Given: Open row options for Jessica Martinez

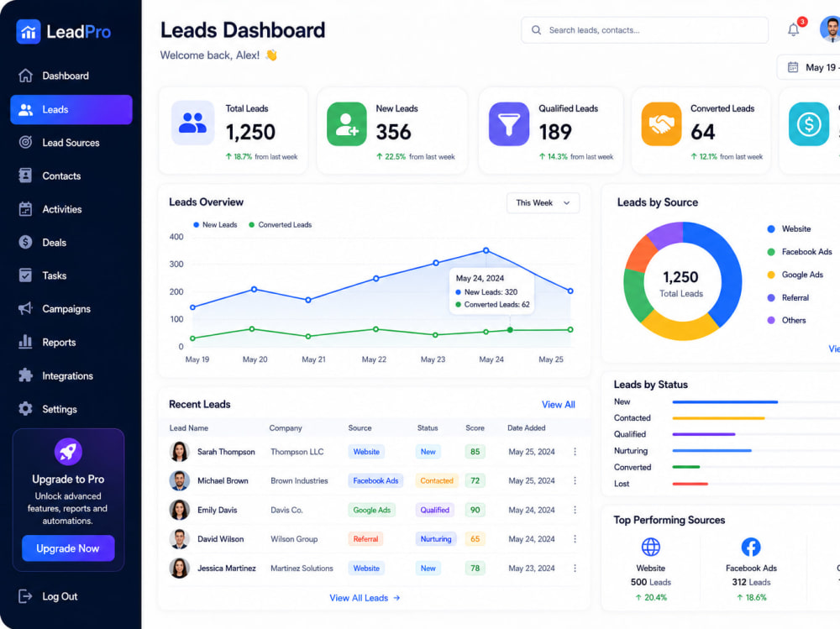Looking at the screenshot, I should point(575,568).
